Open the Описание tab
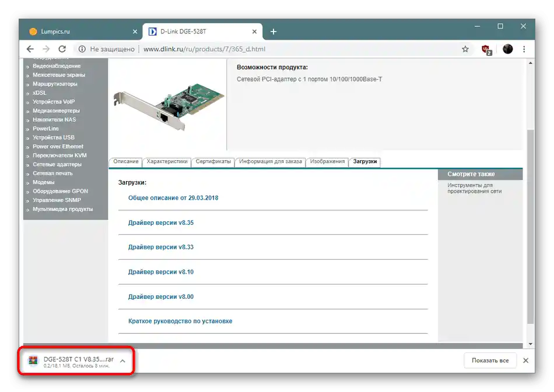This screenshot has height=392, width=554. coord(126,161)
